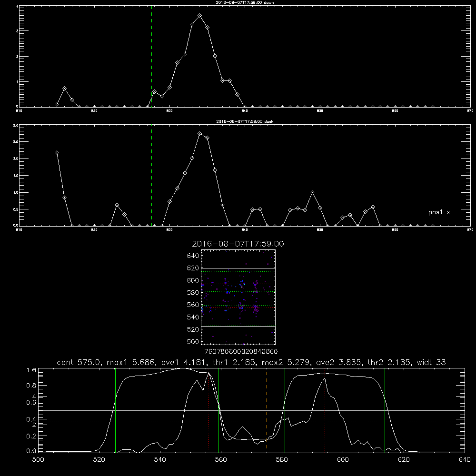The height and width of the screenshot is (476, 476).
Task: Click the '600' x-axis label of bottom plot
Action: pyautogui.click(x=343, y=460)
